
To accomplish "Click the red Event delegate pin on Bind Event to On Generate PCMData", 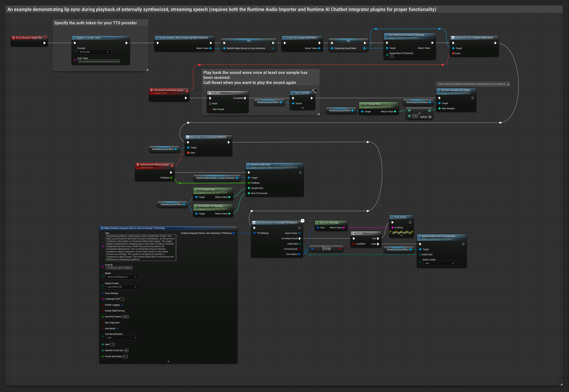I will click(x=188, y=153).
